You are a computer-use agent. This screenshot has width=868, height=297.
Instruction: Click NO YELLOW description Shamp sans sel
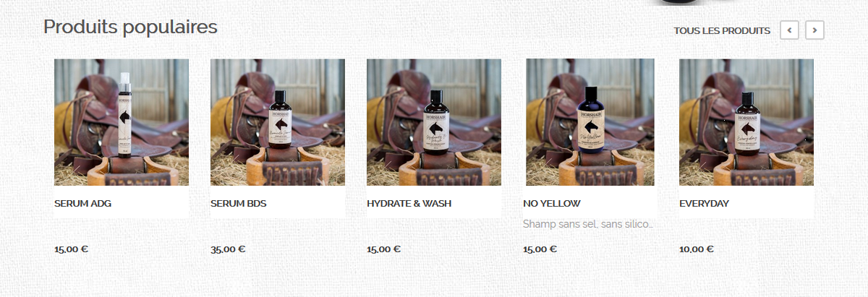(x=588, y=225)
